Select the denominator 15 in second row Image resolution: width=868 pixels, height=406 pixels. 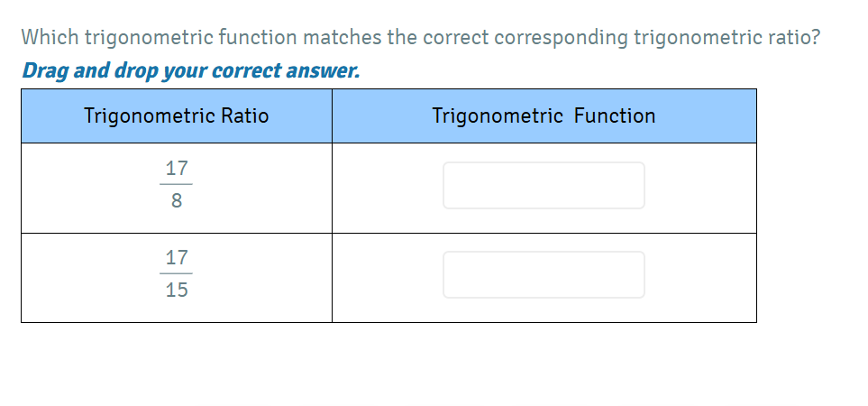click(177, 290)
